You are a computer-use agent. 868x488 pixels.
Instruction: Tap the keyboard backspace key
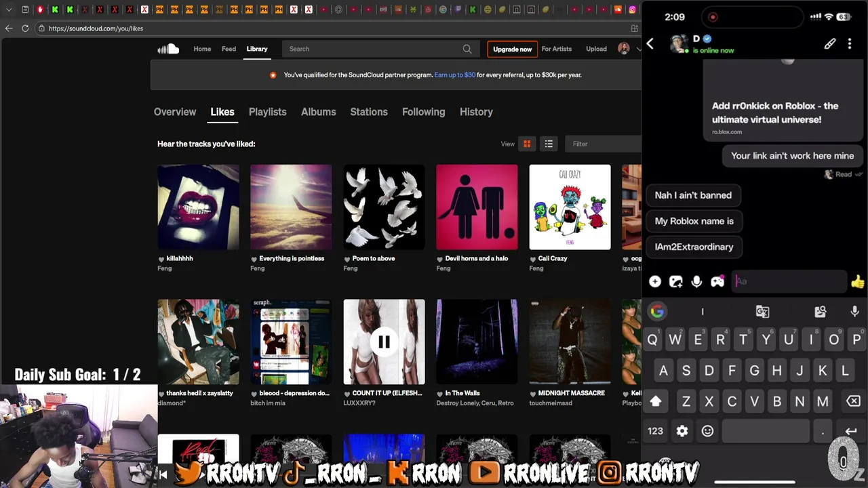(x=853, y=401)
